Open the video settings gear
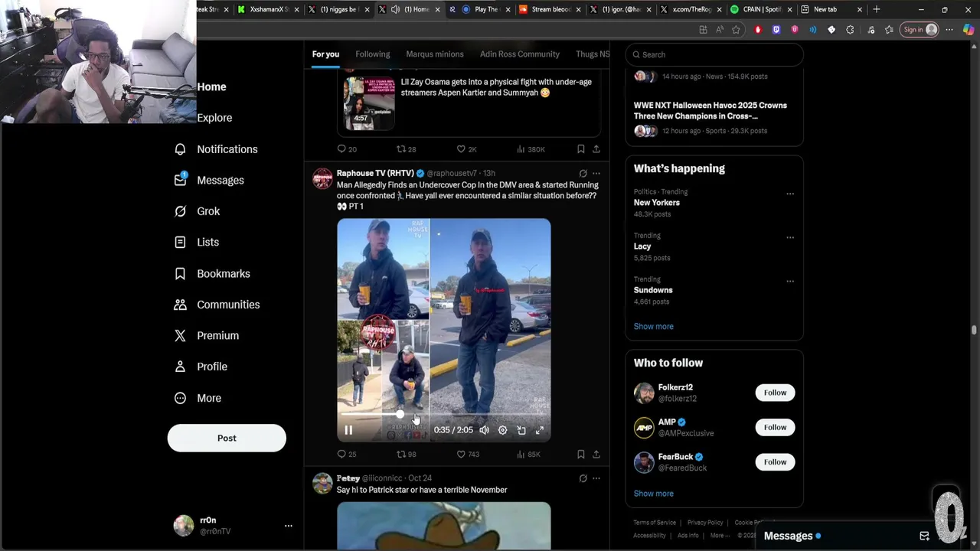Viewport: 980px width, 551px height. 502,430
